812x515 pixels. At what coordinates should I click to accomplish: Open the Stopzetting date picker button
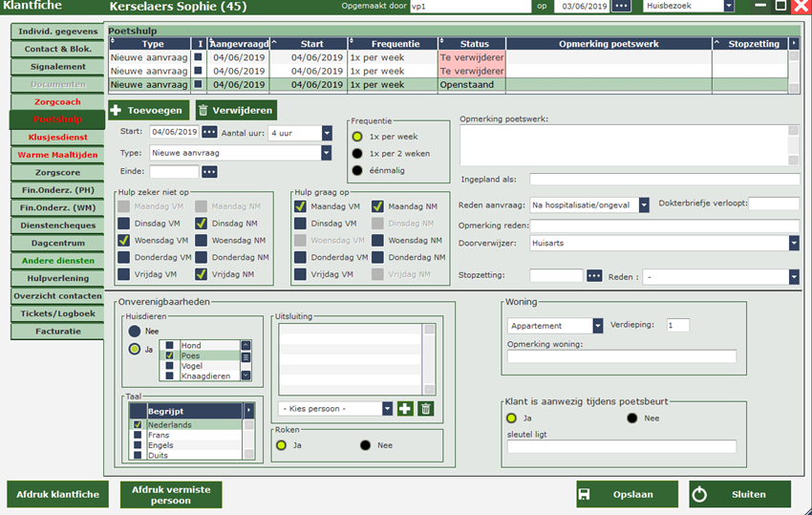[594, 276]
